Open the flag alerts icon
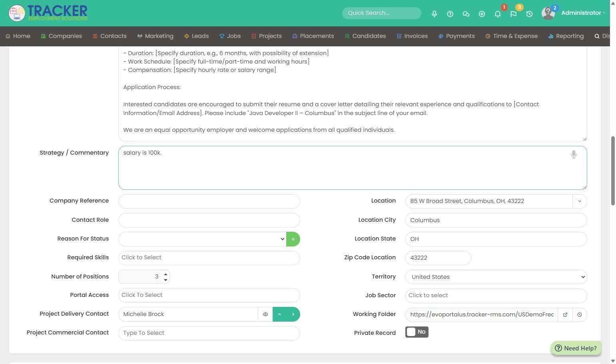Viewport: 616px width, 364px height. 513,14
